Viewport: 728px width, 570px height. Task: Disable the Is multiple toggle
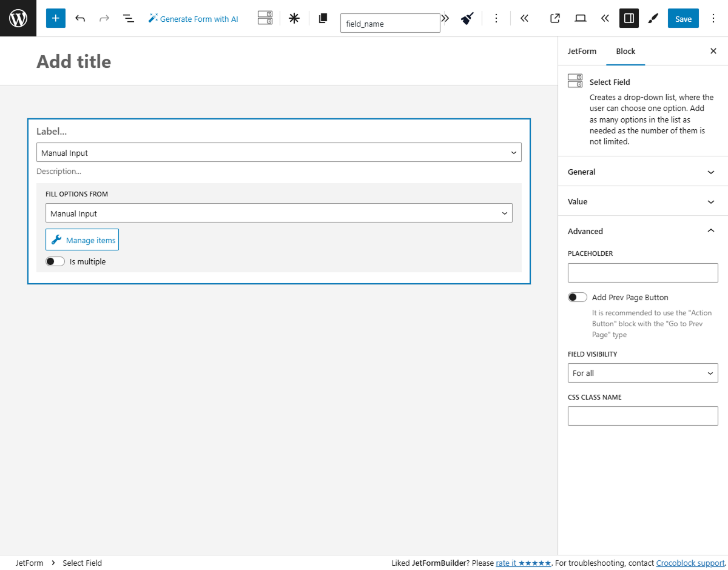tap(55, 261)
